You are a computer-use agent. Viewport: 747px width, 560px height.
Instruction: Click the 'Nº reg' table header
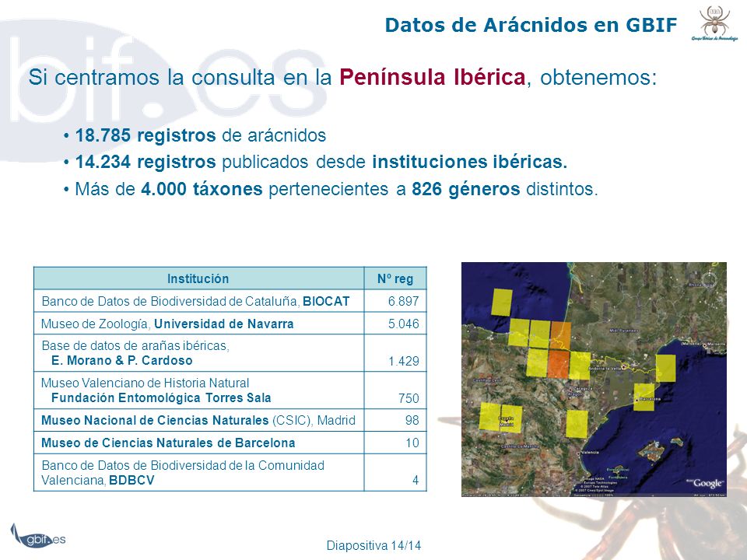coord(395,278)
